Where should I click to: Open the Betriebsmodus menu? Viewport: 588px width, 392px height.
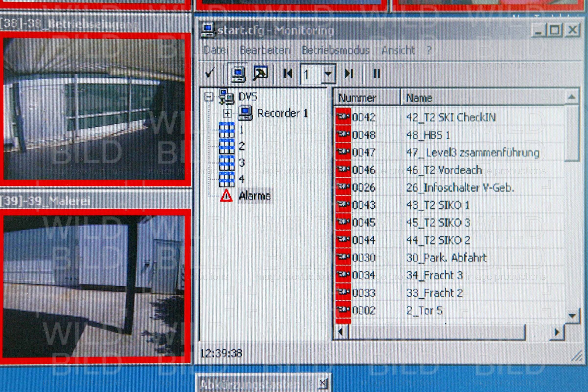335,50
